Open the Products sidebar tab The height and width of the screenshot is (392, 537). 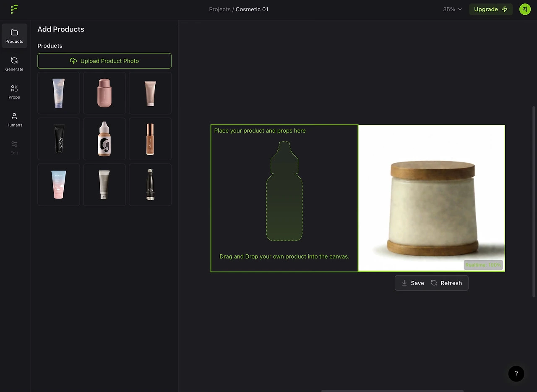(x=14, y=36)
